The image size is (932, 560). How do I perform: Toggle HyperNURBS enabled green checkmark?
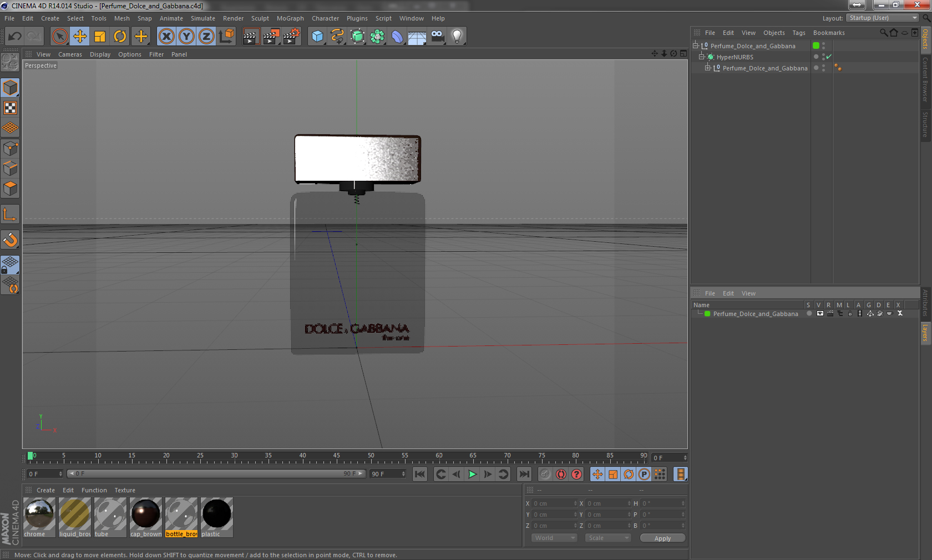point(829,57)
